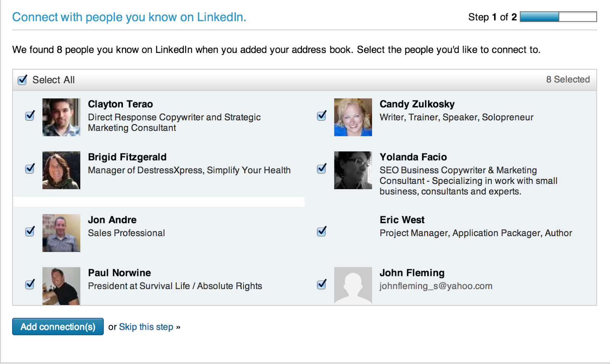Click Clayton Terao's profile photo
Viewport: 610px width, 364px height.
pyautogui.click(x=61, y=117)
